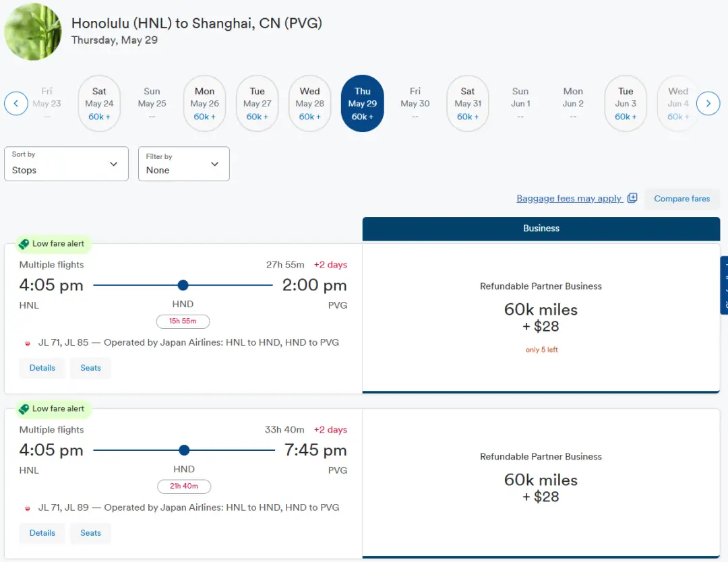This screenshot has height=562, width=728.
Task: Click the baggage fees popup icon
Action: [x=632, y=198]
